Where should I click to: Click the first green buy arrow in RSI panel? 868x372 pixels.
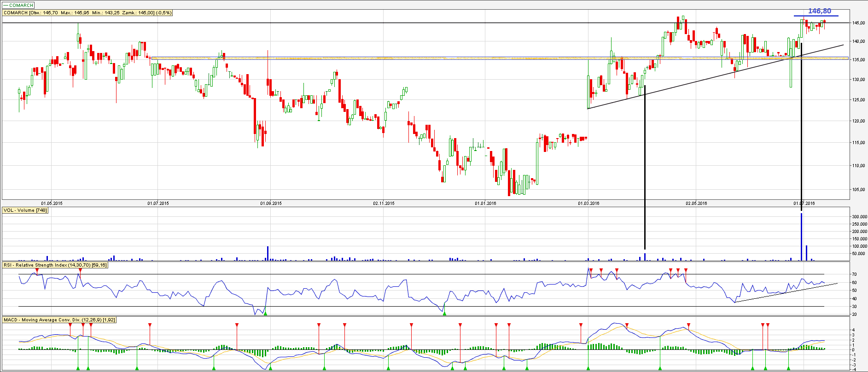[x=265, y=313]
